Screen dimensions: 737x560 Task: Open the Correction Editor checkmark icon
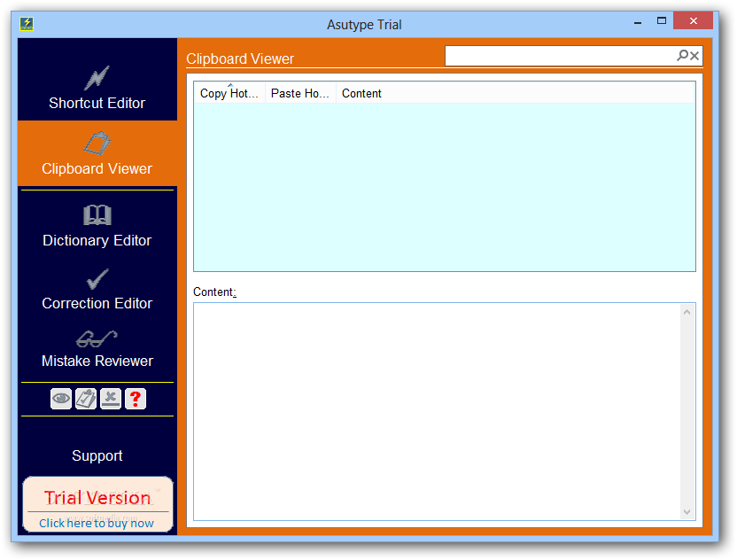(x=97, y=279)
